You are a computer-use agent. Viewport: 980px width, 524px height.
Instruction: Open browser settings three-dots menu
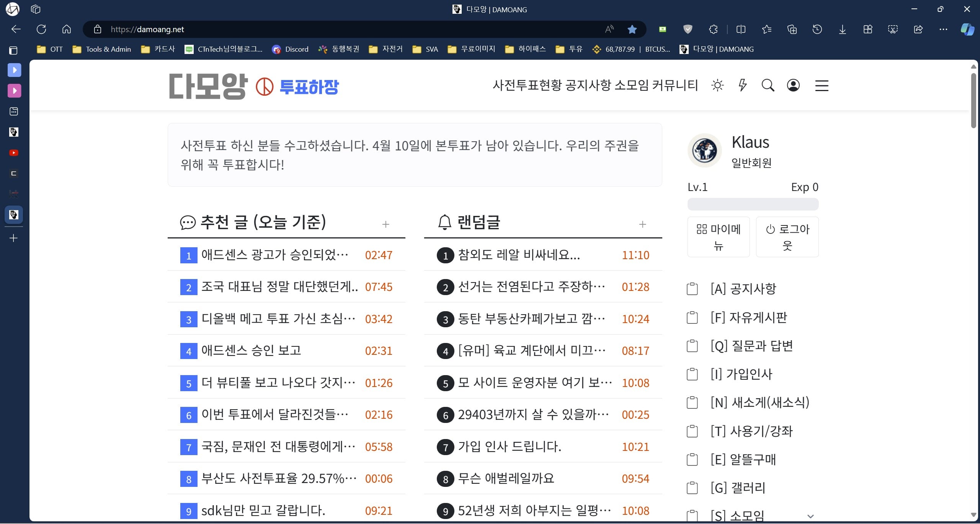pyautogui.click(x=943, y=29)
